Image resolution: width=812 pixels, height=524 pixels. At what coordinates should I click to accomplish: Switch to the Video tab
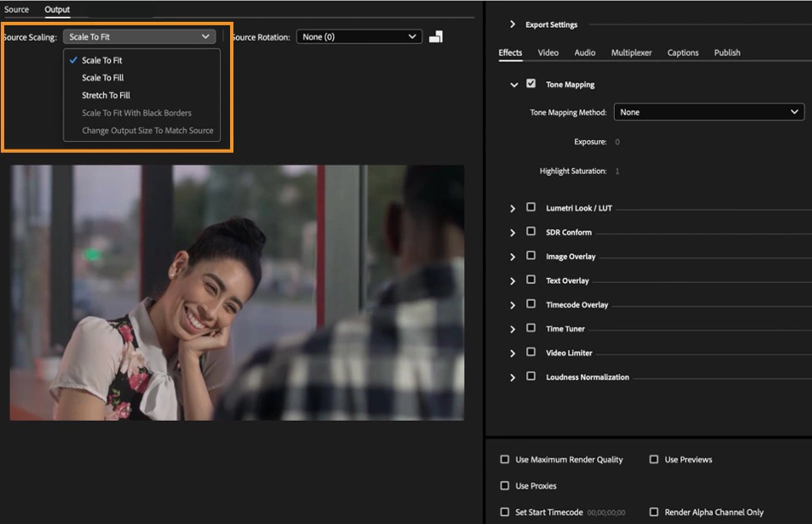point(548,52)
